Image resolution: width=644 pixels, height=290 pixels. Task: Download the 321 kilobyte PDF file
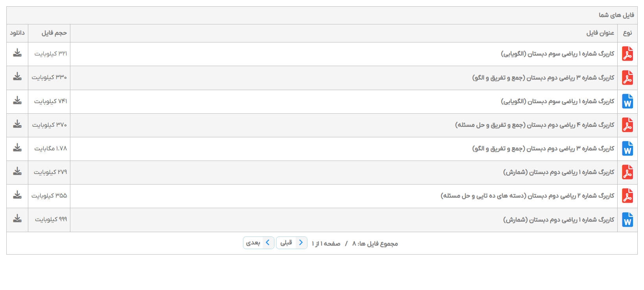click(17, 53)
